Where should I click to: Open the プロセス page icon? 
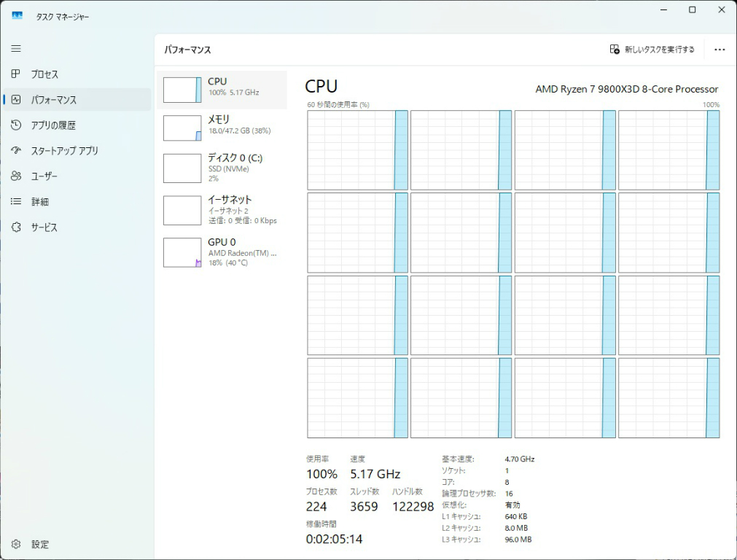(x=16, y=74)
